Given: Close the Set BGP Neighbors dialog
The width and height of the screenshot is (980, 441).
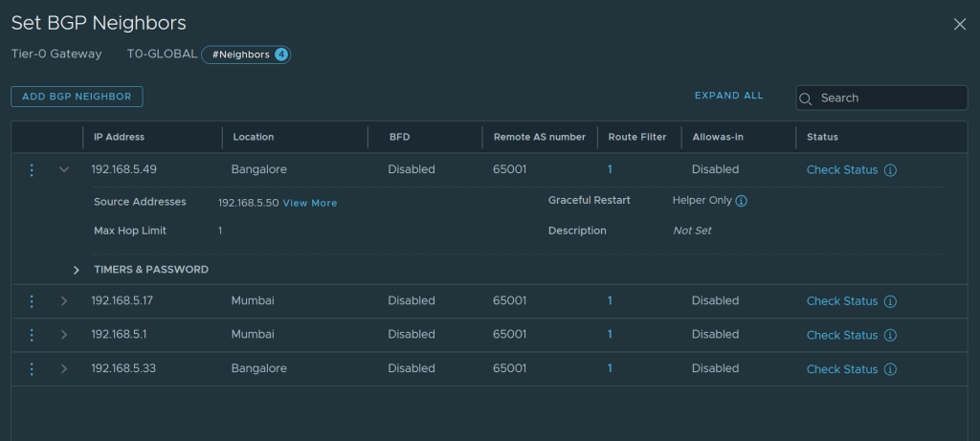Looking at the screenshot, I should 959,24.
